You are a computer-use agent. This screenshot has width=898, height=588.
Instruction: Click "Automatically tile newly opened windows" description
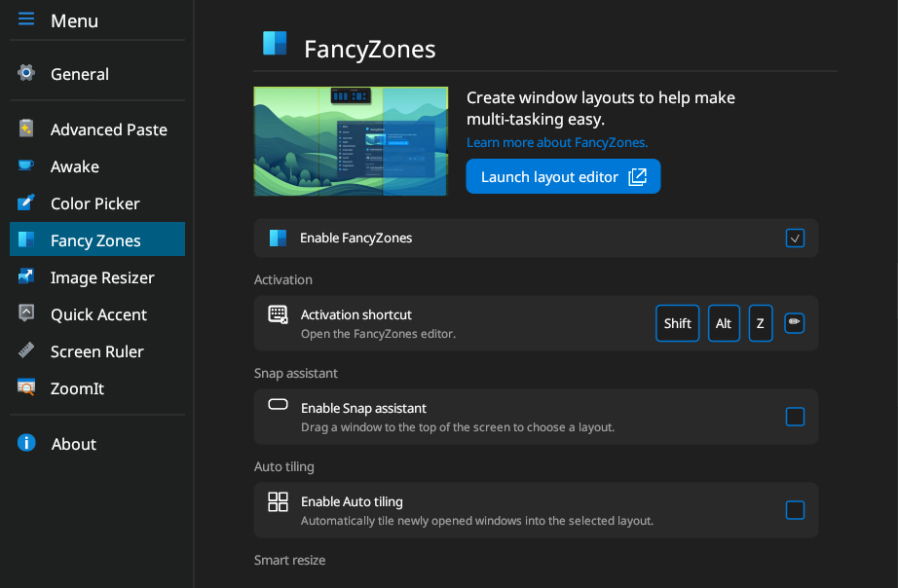tap(477, 521)
